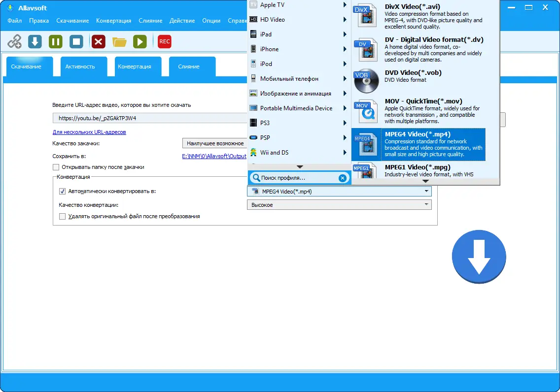Open Мобильный телефон category
Image resolution: width=560 pixels, height=392 pixels.
tap(298, 79)
